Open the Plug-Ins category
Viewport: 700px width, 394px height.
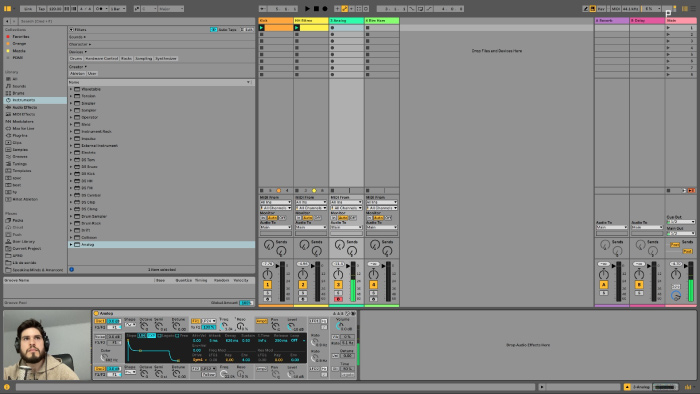point(20,136)
